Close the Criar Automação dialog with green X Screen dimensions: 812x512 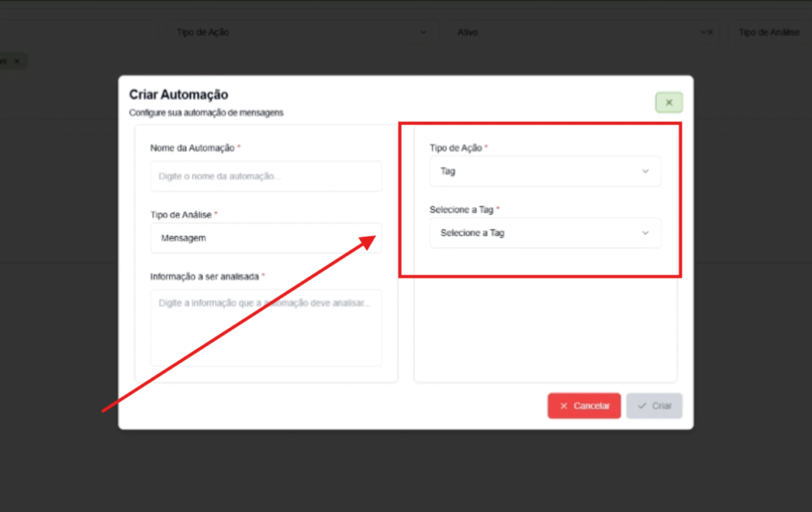pyautogui.click(x=668, y=102)
